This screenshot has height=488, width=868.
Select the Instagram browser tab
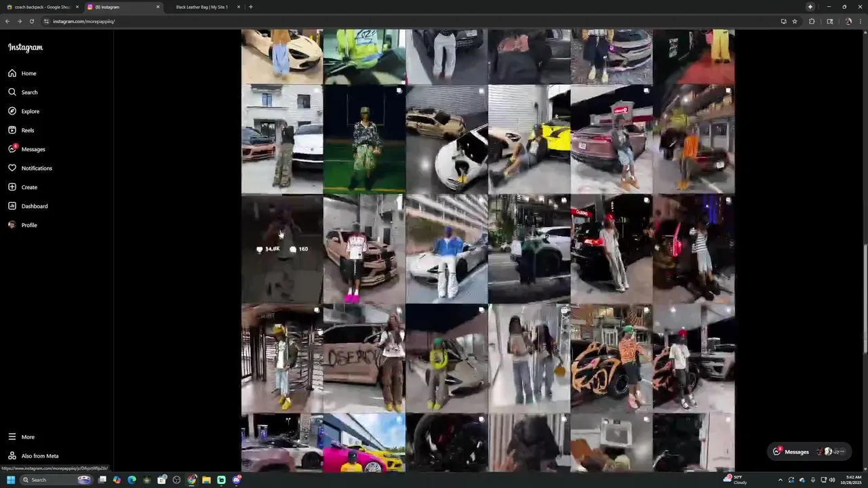pyautogui.click(x=122, y=7)
